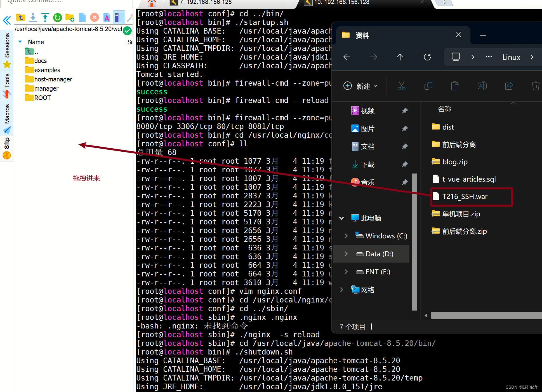Click the SFTP upload file icon
Screen dimensions: 542x392
pos(45,18)
